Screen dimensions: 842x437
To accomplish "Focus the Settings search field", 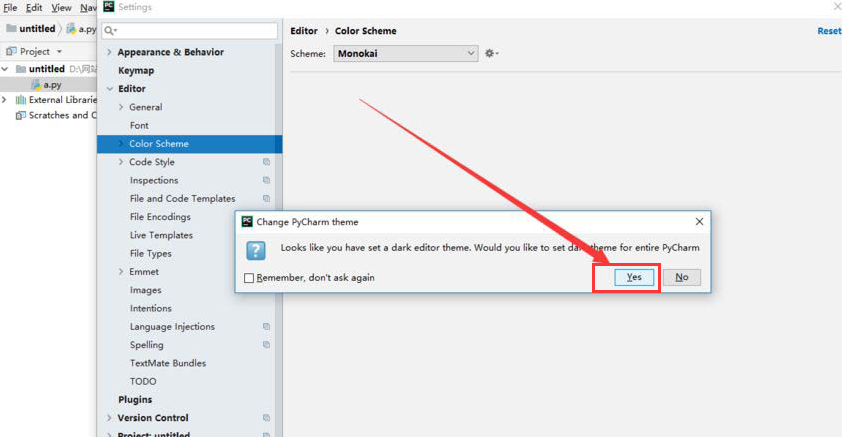I will click(x=190, y=31).
